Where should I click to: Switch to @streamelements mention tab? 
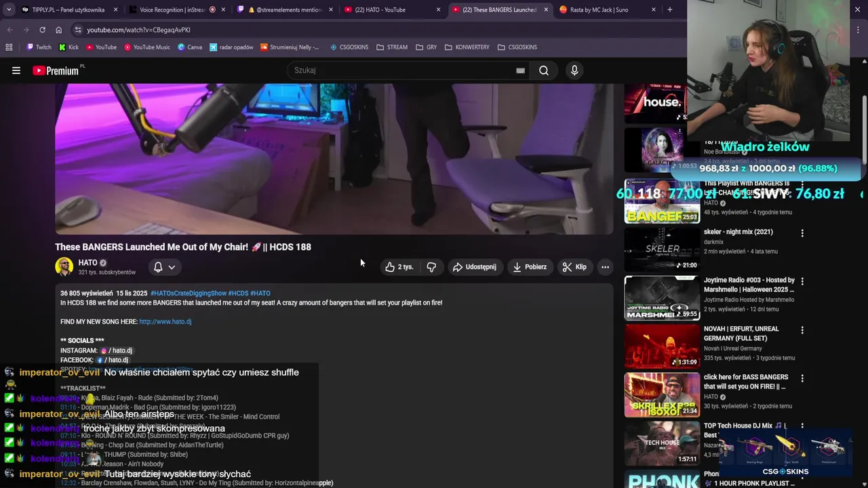pyautogui.click(x=285, y=9)
